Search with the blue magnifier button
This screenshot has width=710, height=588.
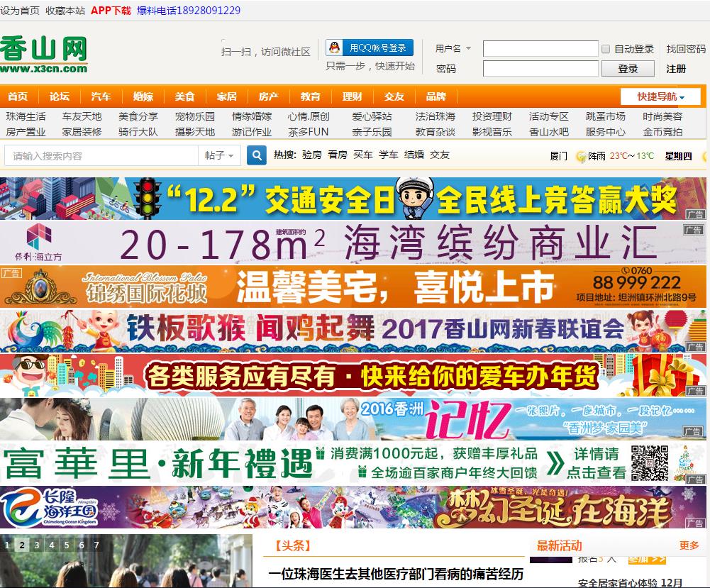(256, 155)
